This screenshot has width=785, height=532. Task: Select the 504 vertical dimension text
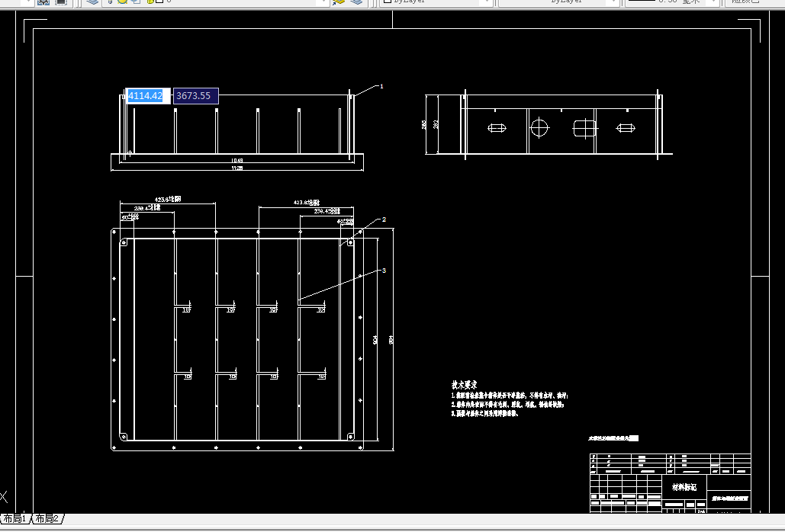[375, 340]
